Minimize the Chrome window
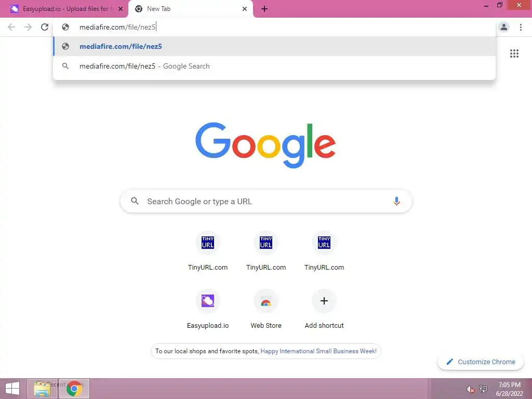Viewport: 532px width, 399px height. click(x=486, y=6)
